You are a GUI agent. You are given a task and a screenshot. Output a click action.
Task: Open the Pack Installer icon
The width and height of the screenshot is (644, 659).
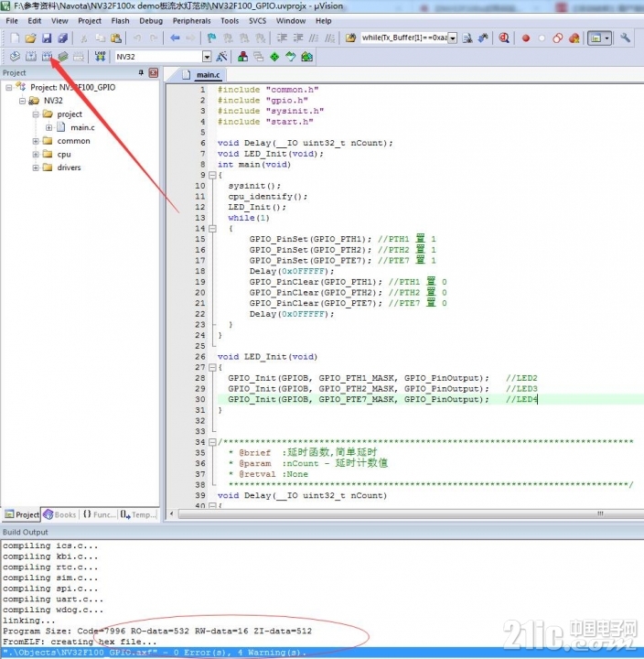pos(307,57)
